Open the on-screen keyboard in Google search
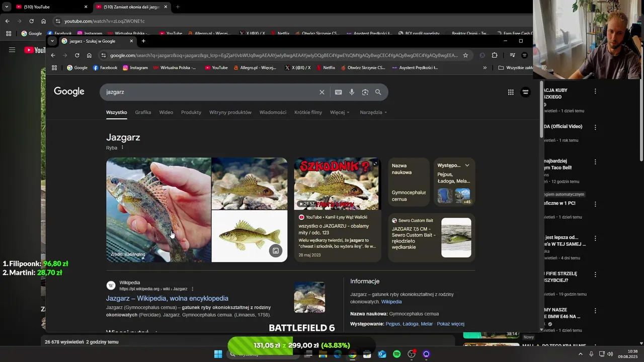Image resolution: width=644 pixels, height=362 pixels. pos(338,92)
